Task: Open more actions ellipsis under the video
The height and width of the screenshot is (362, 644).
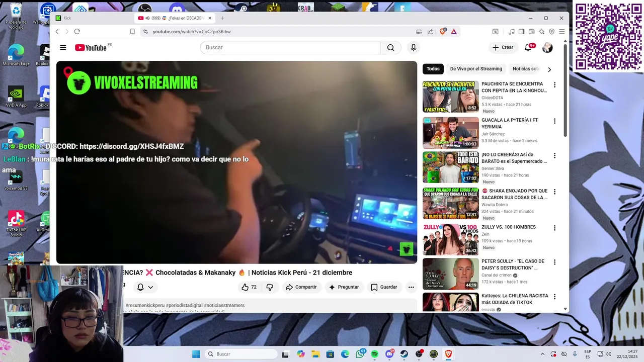Action: [x=411, y=287]
